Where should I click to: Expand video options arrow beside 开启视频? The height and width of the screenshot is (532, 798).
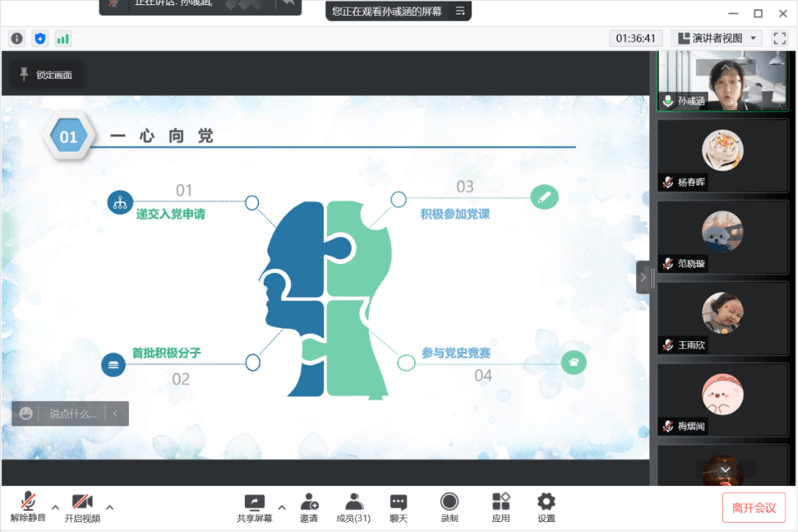click(109, 507)
